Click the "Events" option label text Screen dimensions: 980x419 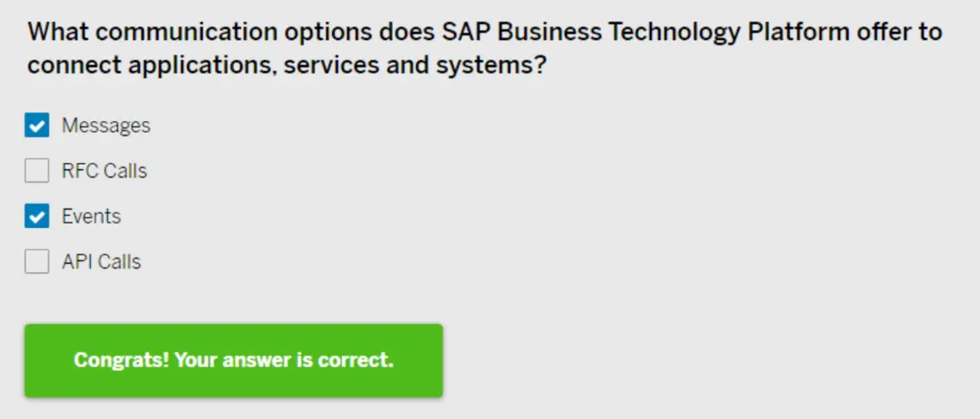[x=91, y=216]
